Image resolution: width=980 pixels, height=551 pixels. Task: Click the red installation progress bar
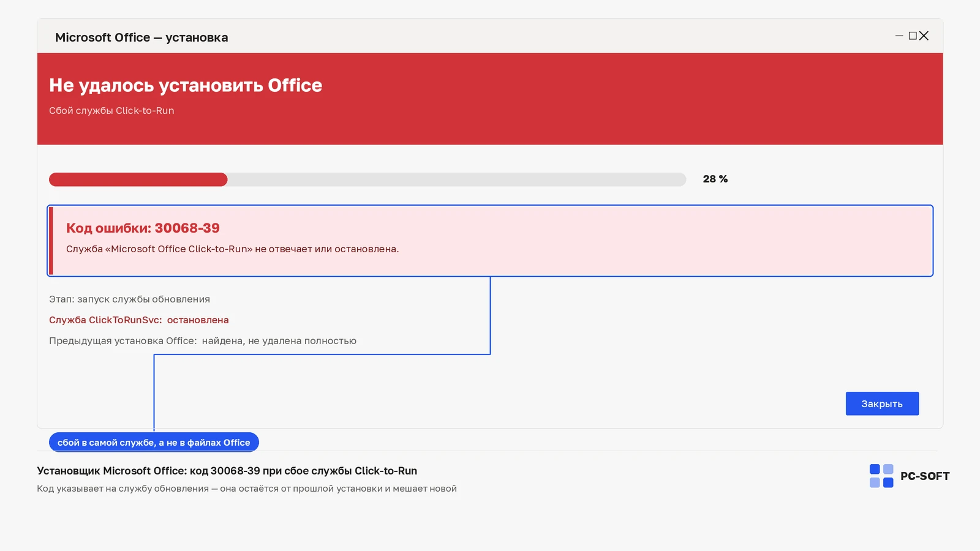coord(367,179)
